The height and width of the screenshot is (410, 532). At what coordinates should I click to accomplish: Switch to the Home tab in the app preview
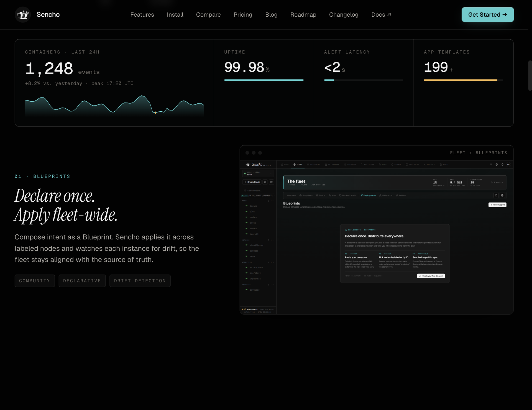285,165
